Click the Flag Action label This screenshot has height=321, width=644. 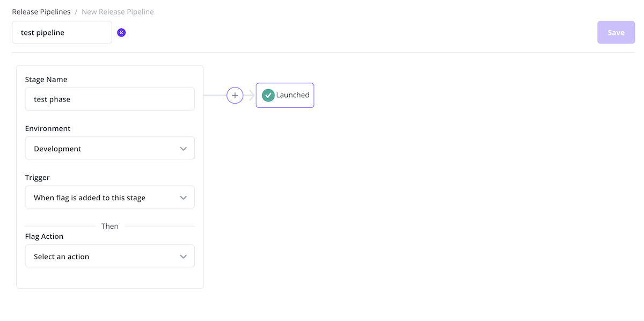click(44, 236)
